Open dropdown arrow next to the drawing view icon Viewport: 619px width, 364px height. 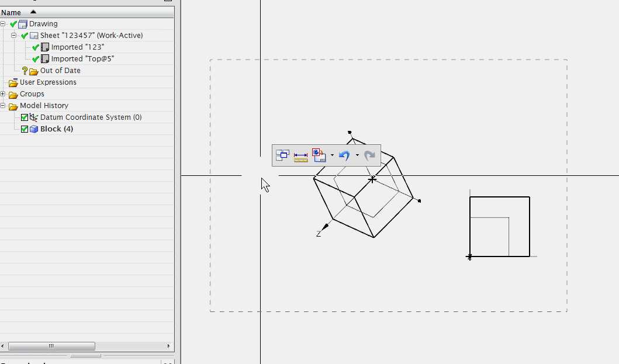(x=332, y=155)
